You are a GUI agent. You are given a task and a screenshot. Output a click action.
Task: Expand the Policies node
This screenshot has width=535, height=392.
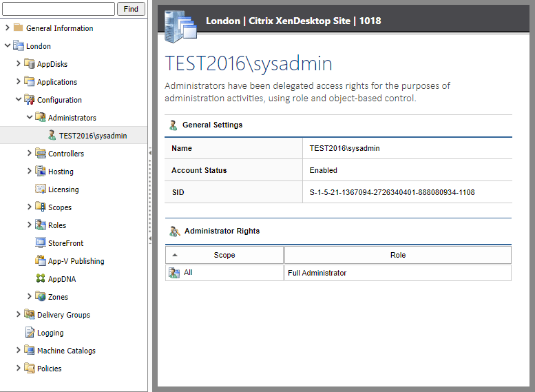pyautogui.click(x=18, y=368)
